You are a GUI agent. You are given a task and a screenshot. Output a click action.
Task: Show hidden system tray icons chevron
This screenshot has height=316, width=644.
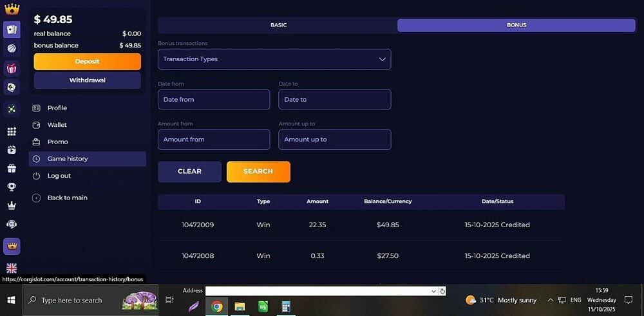[x=551, y=300]
